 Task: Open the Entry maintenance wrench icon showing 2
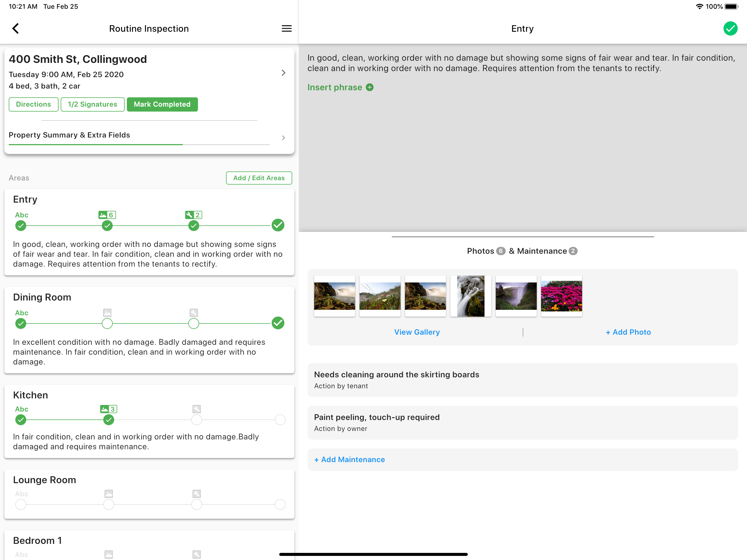pos(194,215)
